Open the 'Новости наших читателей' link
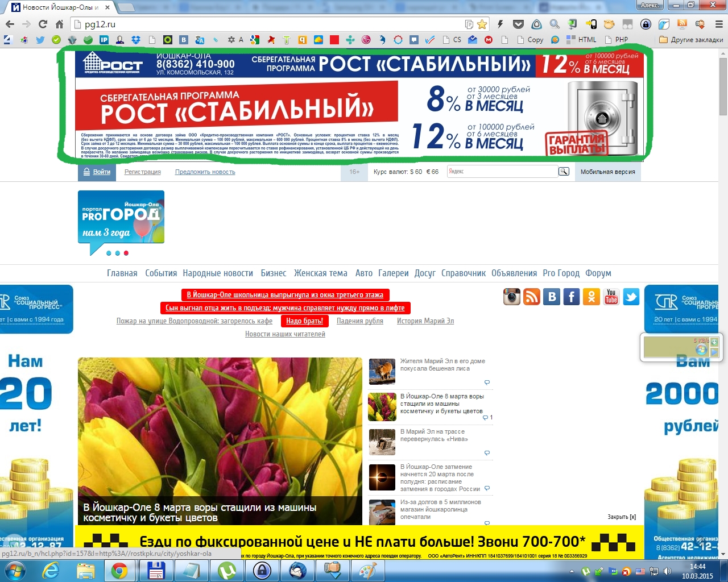The width and height of the screenshot is (728, 582). [285, 334]
